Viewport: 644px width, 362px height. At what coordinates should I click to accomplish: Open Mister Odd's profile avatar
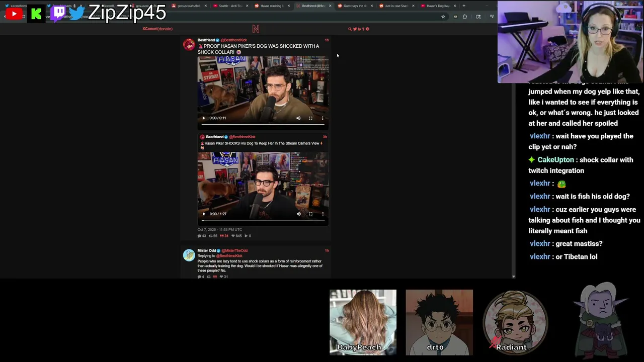point(189,255)
